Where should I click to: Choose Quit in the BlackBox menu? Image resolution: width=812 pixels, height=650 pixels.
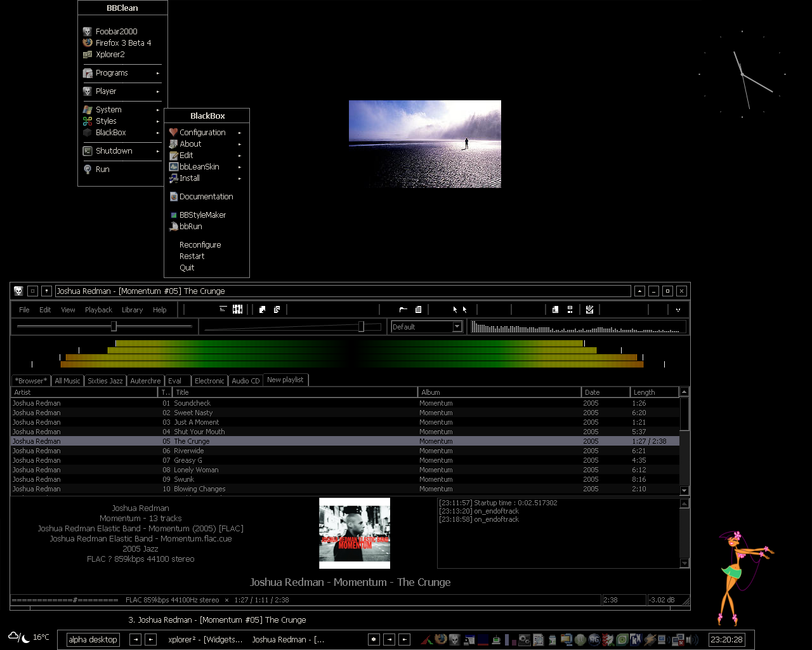187,268
